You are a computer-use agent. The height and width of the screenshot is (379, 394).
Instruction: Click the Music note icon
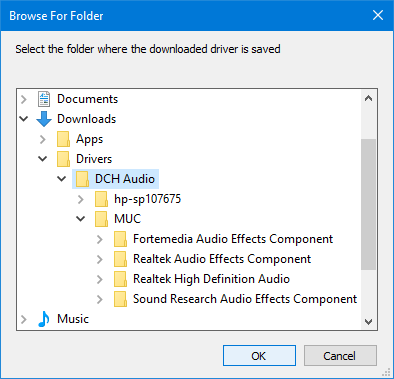[44, 319]
